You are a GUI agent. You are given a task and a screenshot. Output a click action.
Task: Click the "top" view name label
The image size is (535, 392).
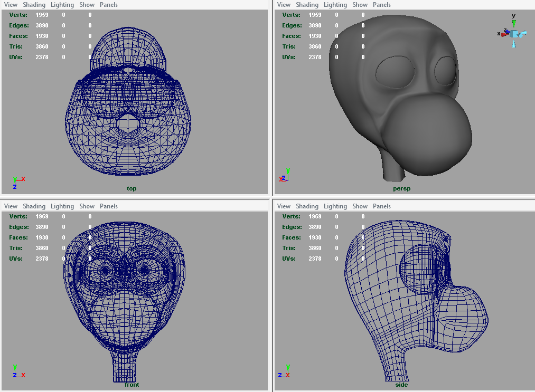point(132,188)
